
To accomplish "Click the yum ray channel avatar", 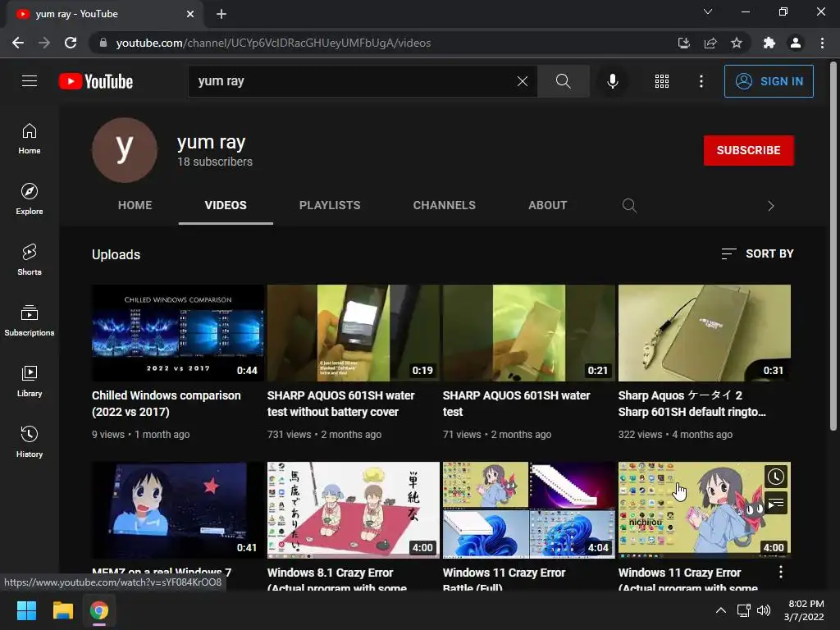I will [125, 150].
